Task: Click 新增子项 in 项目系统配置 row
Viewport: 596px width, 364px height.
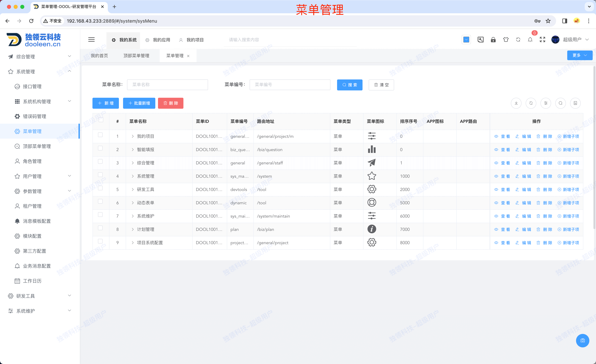Action: pos(568,243)
